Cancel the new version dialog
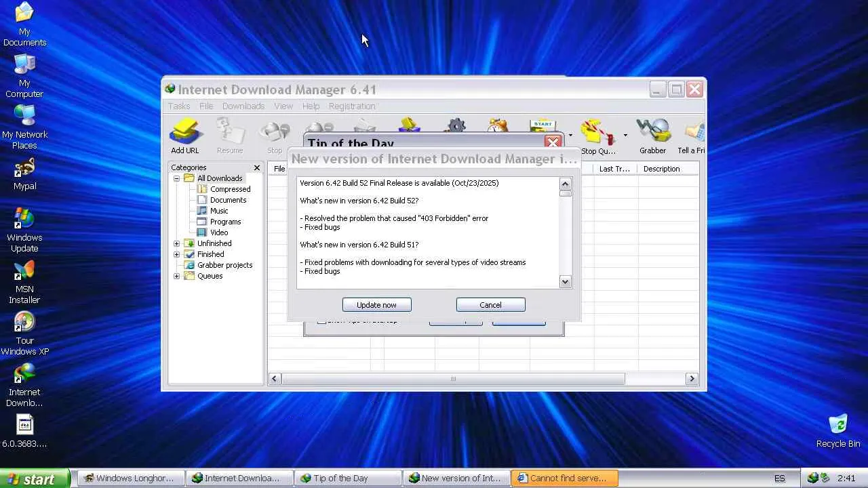Viewport: 868px width, 488px height. [491, 305]
